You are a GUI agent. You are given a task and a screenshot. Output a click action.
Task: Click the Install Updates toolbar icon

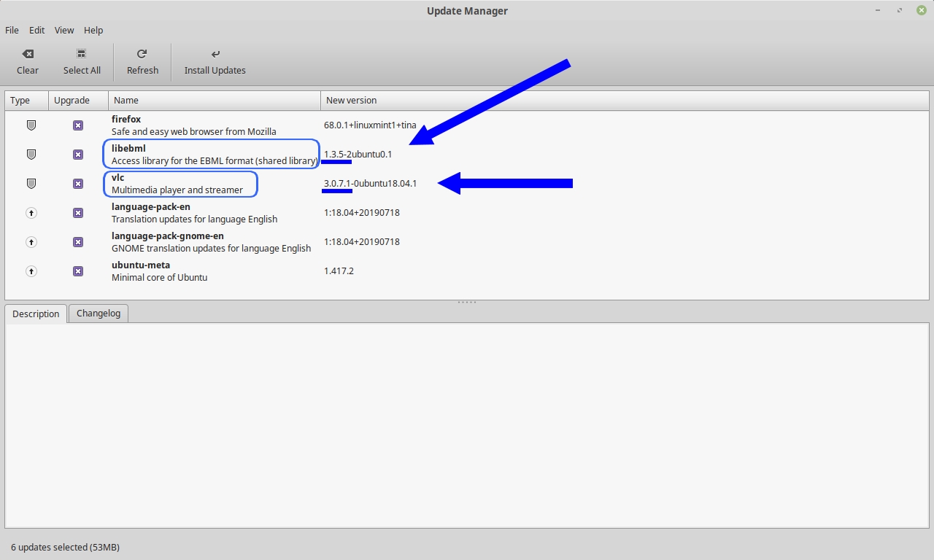(215, 54)
